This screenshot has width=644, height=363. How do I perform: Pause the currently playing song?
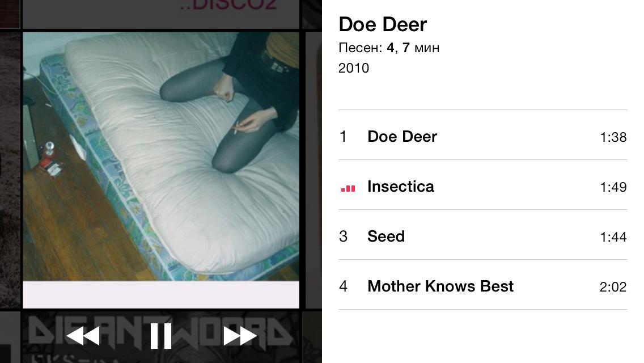[160, 336]
